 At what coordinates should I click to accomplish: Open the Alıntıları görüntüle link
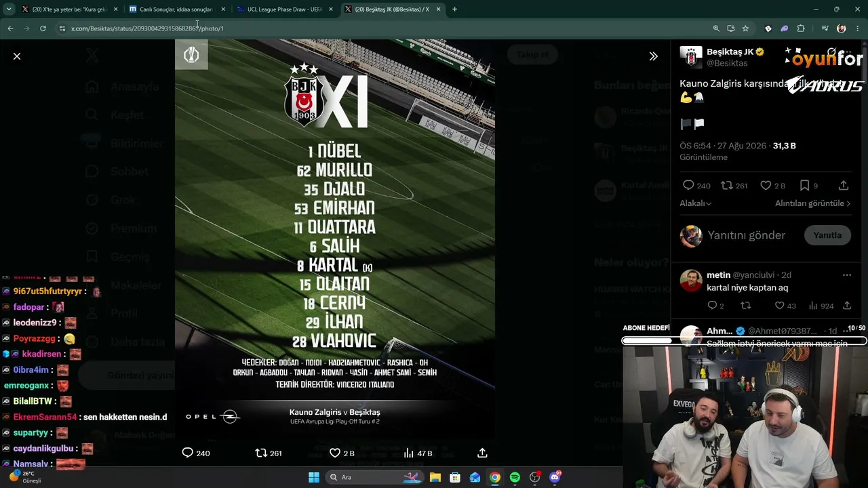(813, 203)
